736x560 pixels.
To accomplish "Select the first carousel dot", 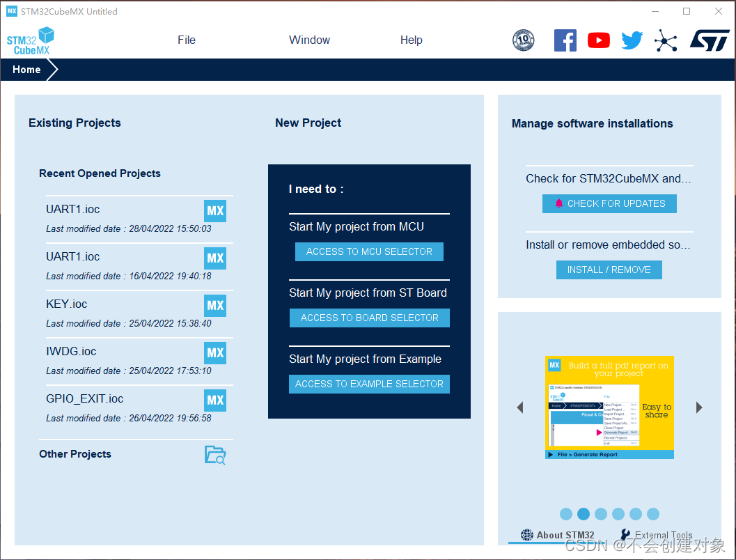I will coord(566,514).
